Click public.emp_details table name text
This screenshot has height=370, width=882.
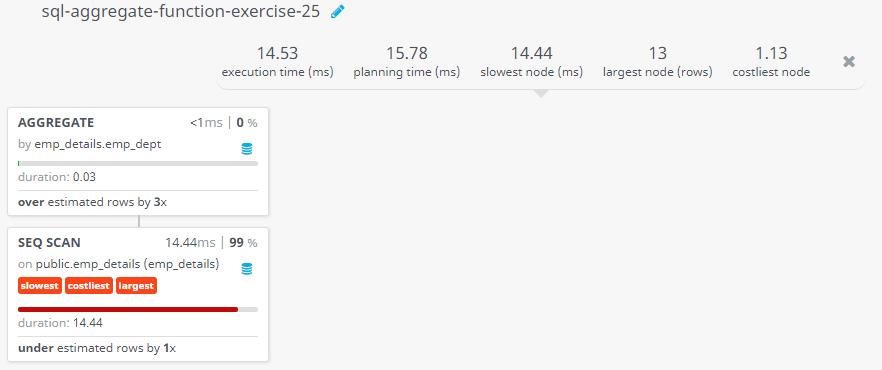tap(127, 264)
